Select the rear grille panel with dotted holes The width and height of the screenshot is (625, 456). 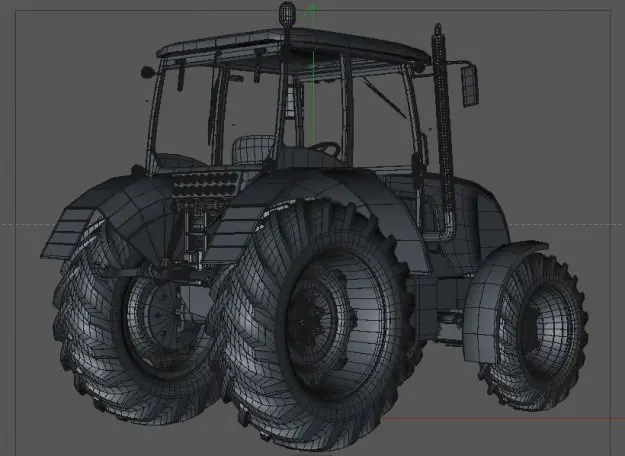click(x=206, y=184)
